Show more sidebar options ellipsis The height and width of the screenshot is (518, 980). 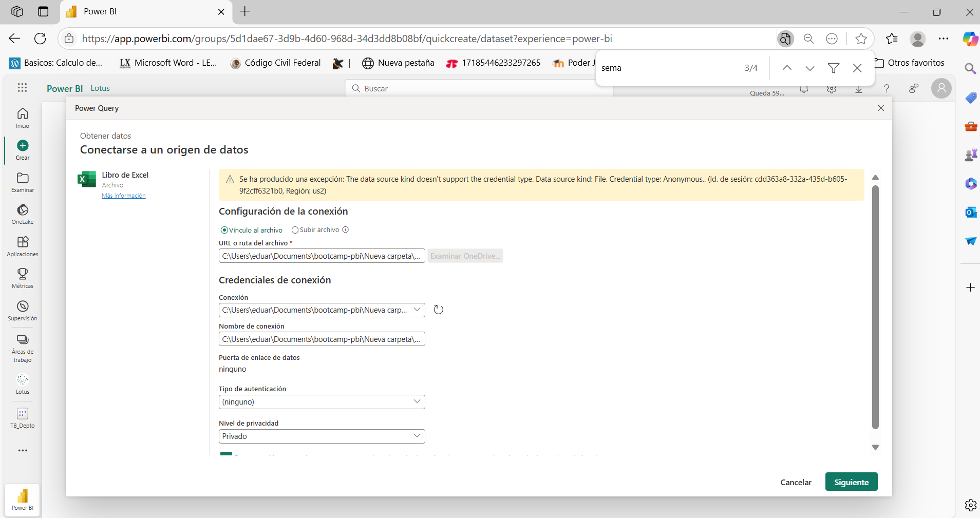(x=23, y=450)
